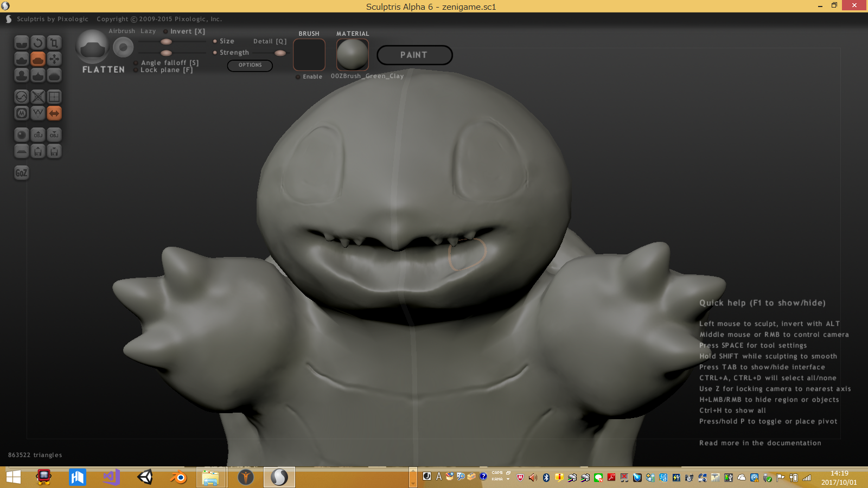
Task: Enable the brush texture checkbox
Action: click(x=298, y=77)
